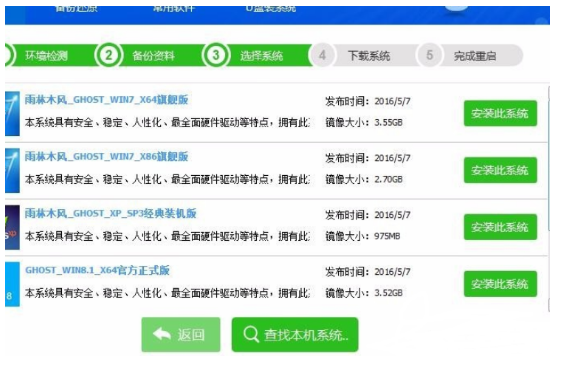The width and height of the screenshot is (565, 375).
Task: Click the step 4 circle icon
Action: click(322, 55)
